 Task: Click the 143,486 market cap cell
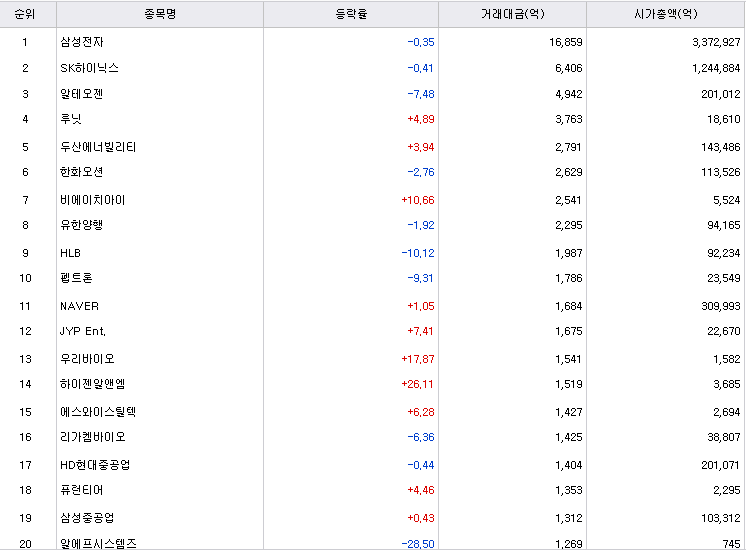point(721,147)
